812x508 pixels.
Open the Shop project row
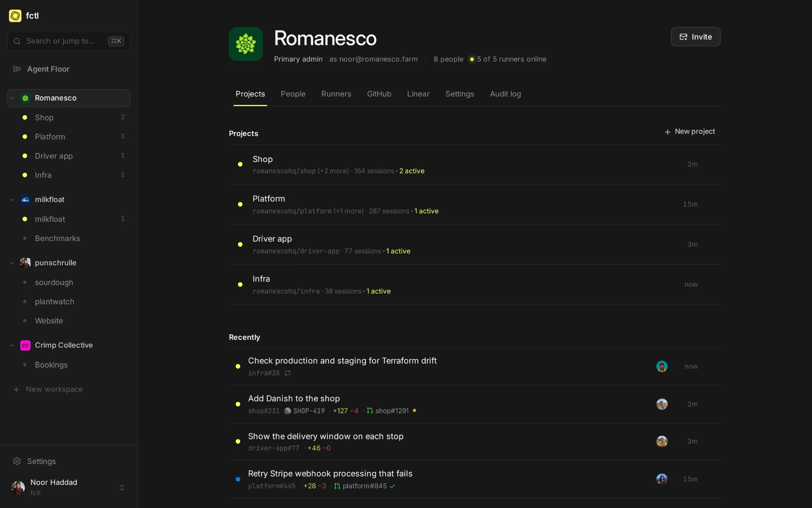pyautogui.click(x=474, y=165)
